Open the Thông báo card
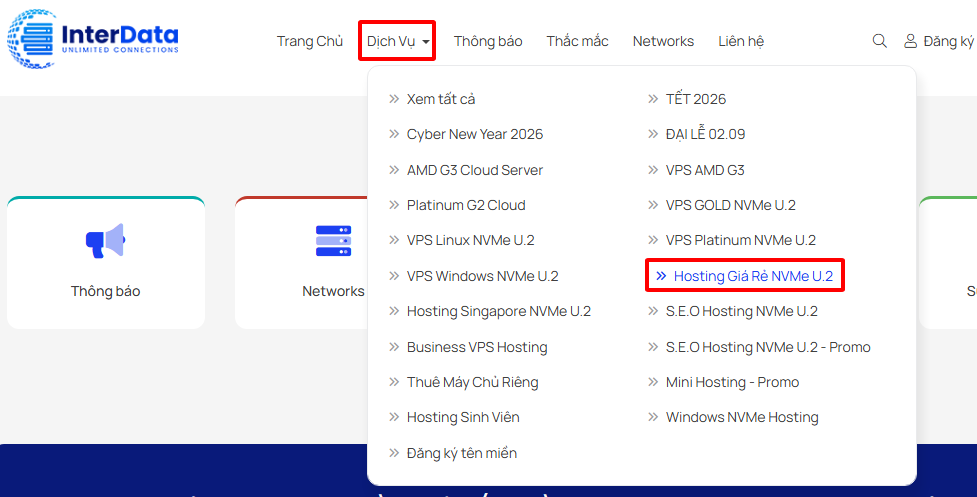 (x=106, y=263)
